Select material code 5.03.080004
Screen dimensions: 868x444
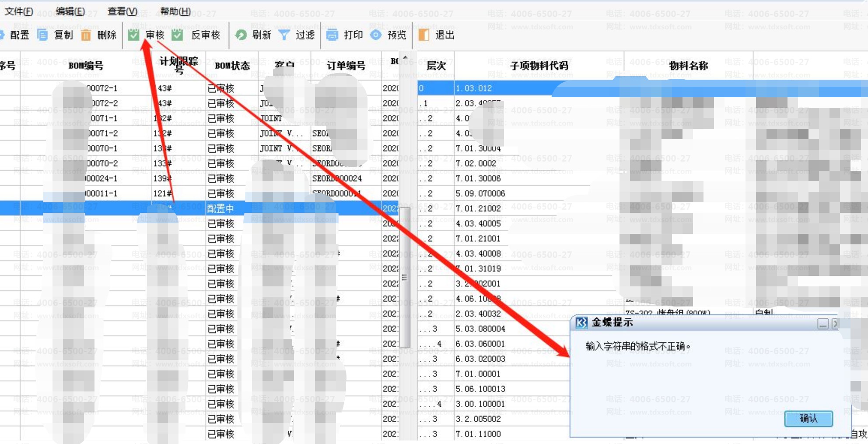(480, 329)
